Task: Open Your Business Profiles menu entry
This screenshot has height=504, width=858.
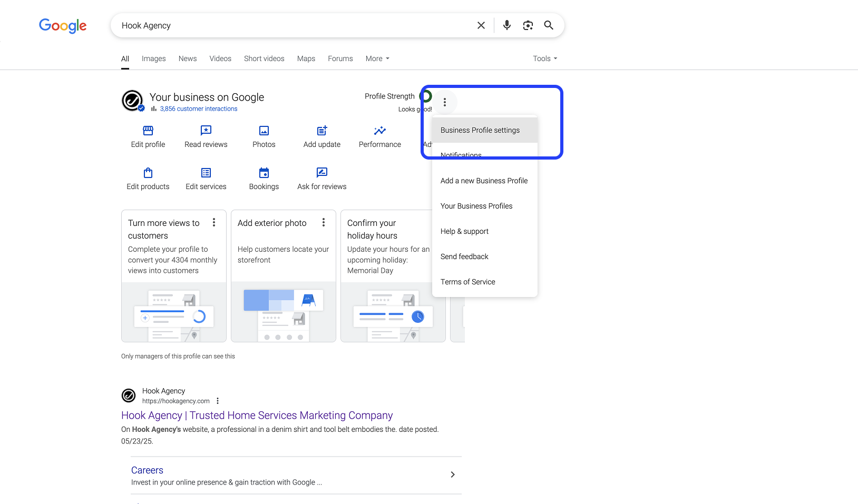Action: tap(485, 206)
